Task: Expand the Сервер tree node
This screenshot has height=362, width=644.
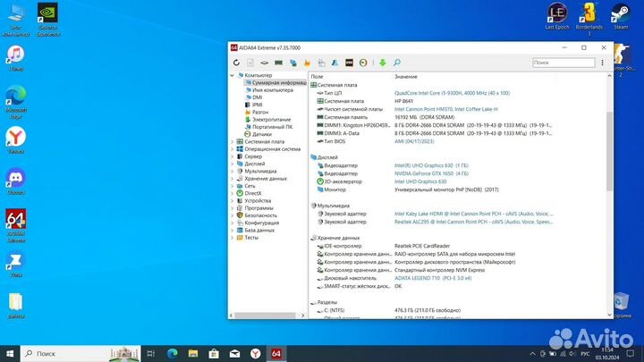Action: pyautogui.click(x=232, y=156)
